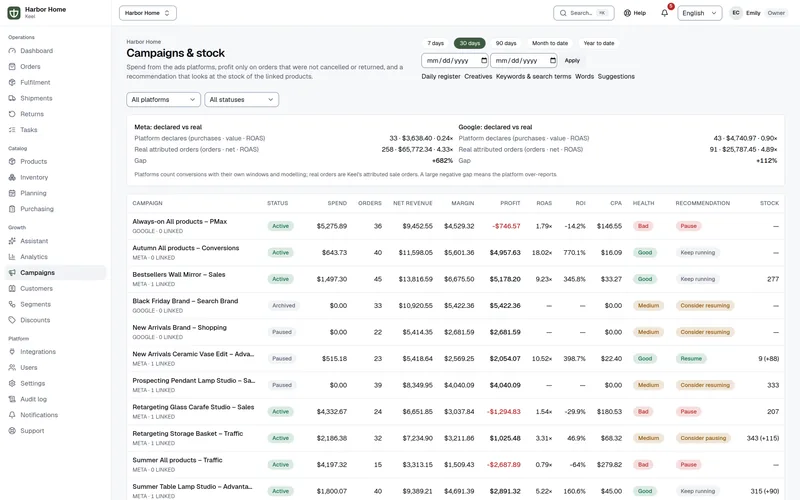Open Help from the top bar
This screenshot has width=800, height=500.
pos(635,13)
